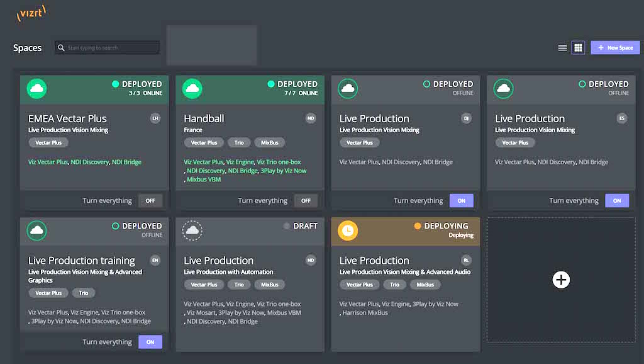The height and width of the screenshot is (364, 644).
Task: Open 3Play by Viz Now link in Handball
Action: [x=284, y=171]
